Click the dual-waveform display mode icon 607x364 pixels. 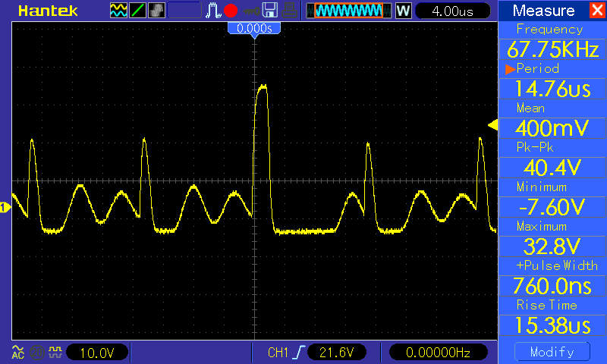click(x=118, y=11)
